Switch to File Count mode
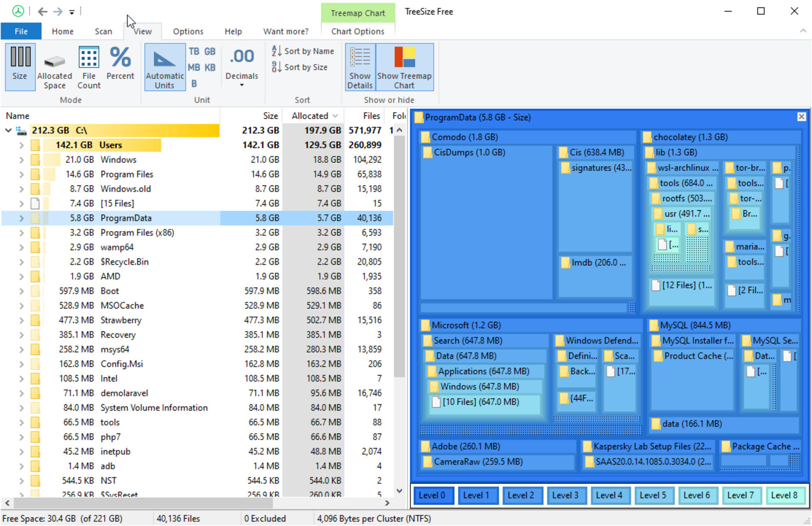 (89, 67)
